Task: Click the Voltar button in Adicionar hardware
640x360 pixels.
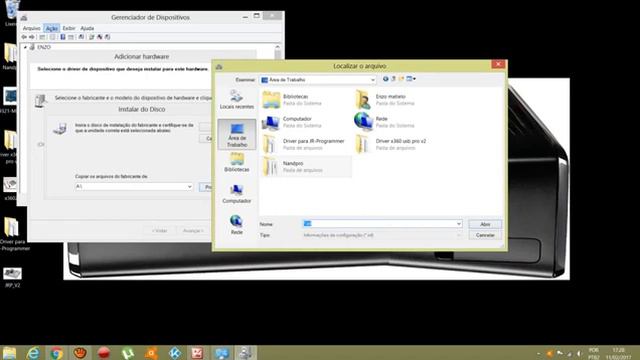Action: click(160, 231)
